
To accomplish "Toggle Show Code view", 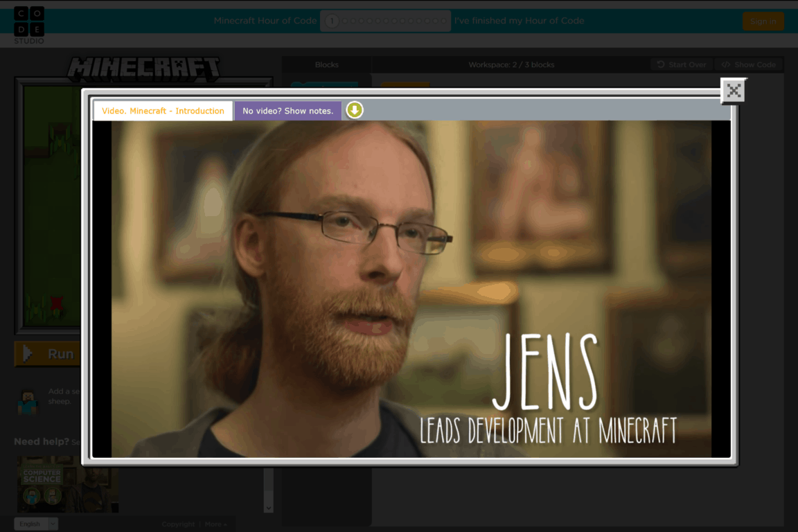I will [x=748, y=64].
